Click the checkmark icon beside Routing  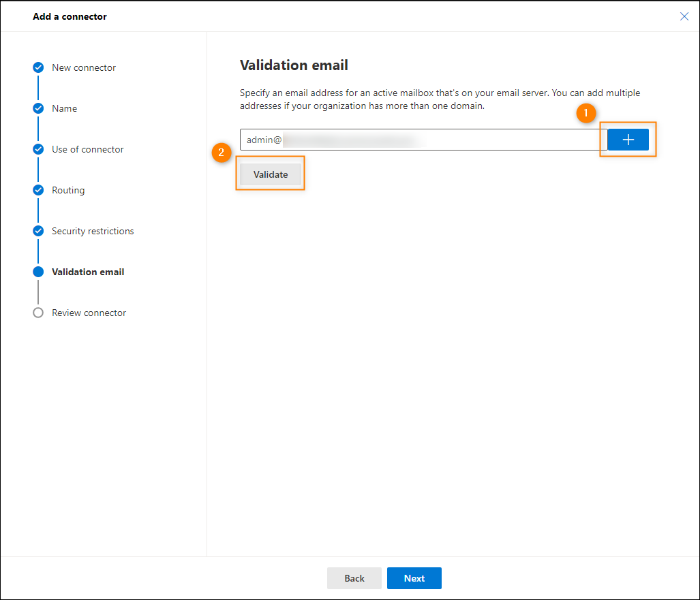tap(38, 190)
